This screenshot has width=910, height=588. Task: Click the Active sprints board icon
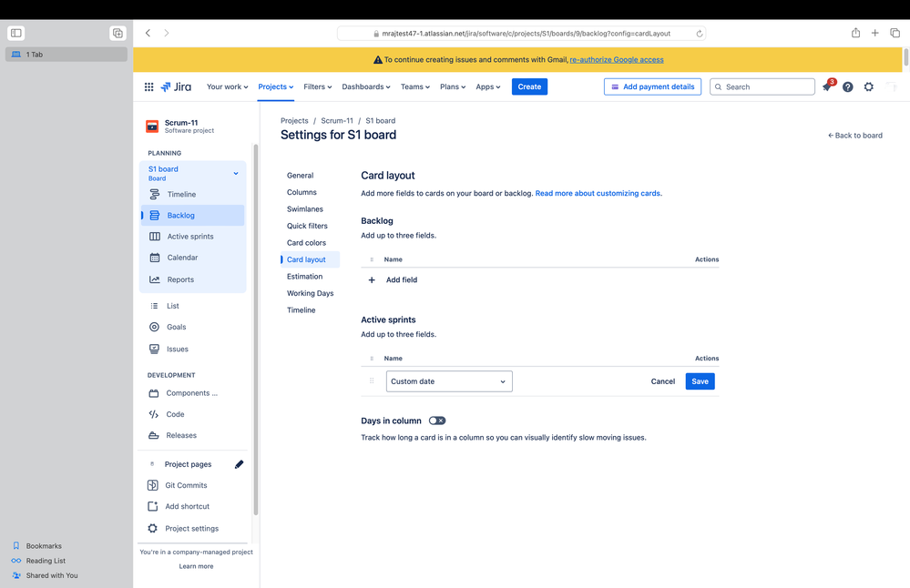click(x=154, y=237)
